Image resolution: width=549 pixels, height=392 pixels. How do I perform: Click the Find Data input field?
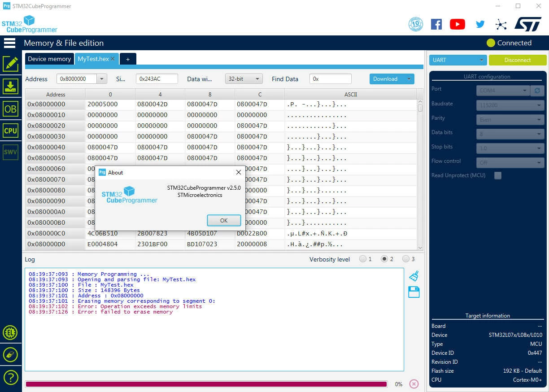[330, 79]
